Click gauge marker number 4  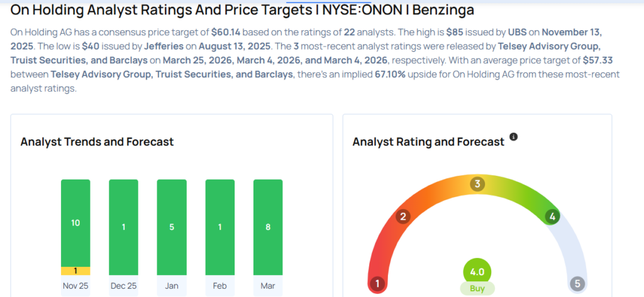(552, 217)
